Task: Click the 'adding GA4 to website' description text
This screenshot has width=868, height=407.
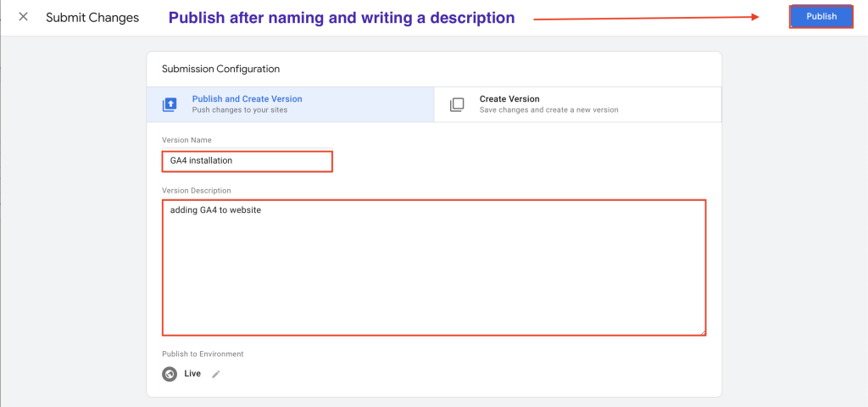Action: 215,210
